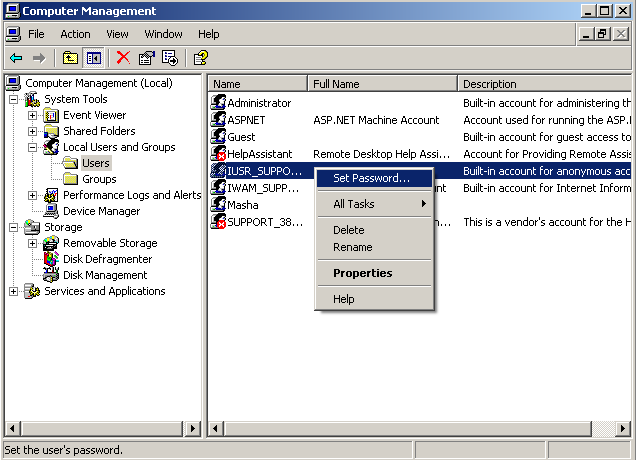Sort by the Name column header
The height and width of the screenshot is (460, 636).
click(258, 84)
